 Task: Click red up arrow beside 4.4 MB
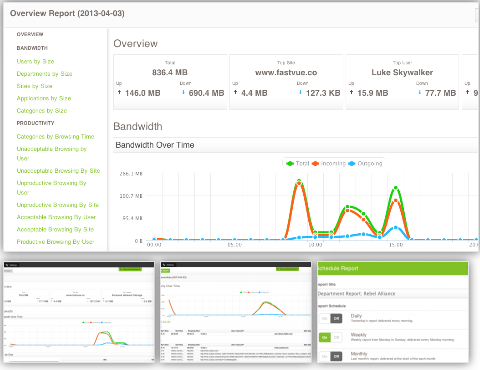(235, 92)
